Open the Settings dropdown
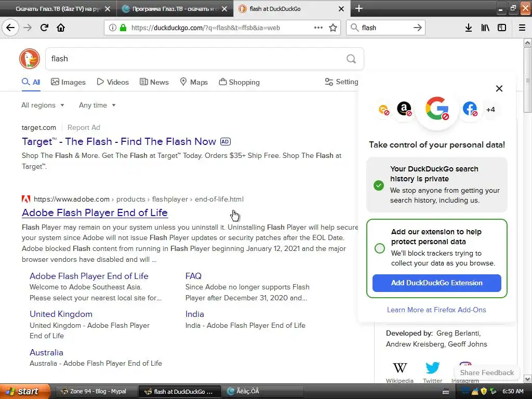Image resolution: width=532 pixels, height=399 pixels. tap(341, 82)
